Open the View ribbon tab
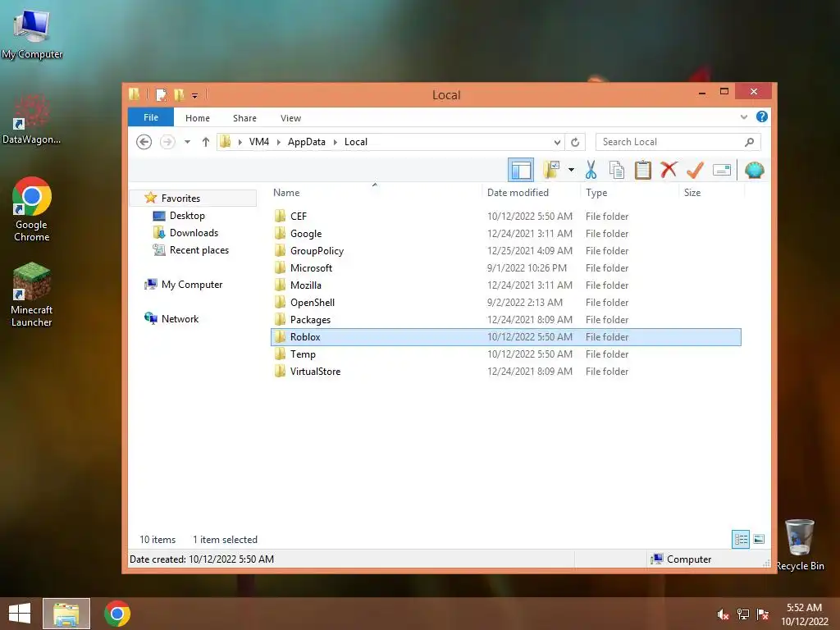 291,118
